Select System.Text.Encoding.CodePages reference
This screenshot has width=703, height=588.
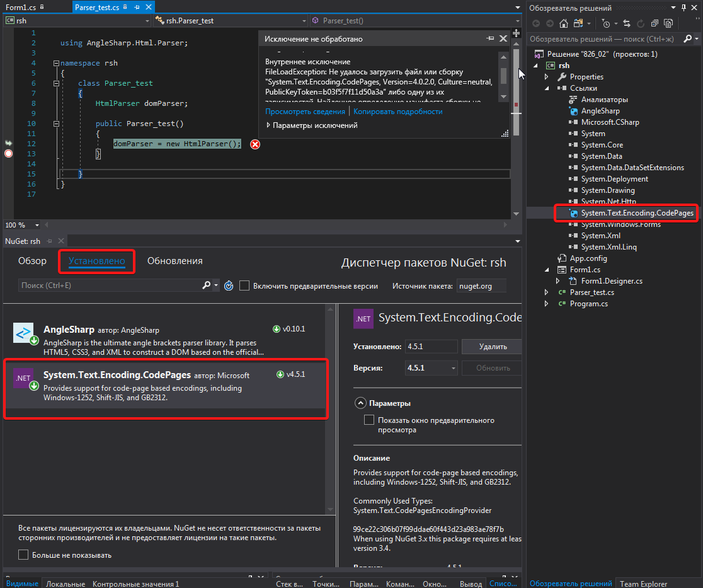637,213
